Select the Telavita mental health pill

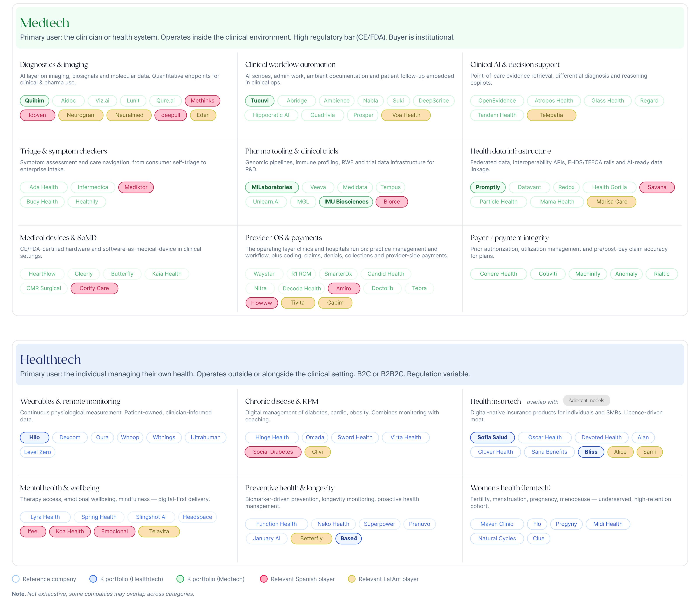point(159,532)
